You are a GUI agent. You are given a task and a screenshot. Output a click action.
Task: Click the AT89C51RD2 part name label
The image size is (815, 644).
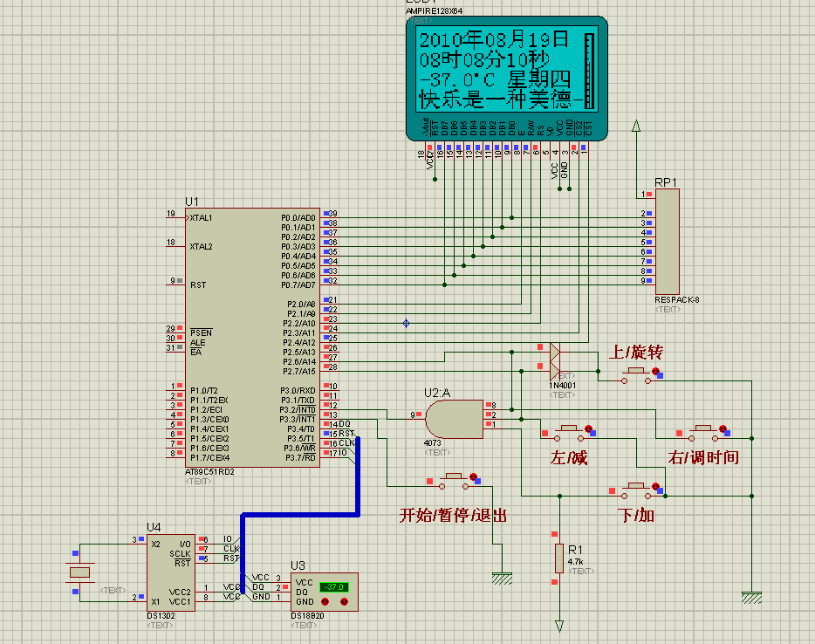coord(210,472)
